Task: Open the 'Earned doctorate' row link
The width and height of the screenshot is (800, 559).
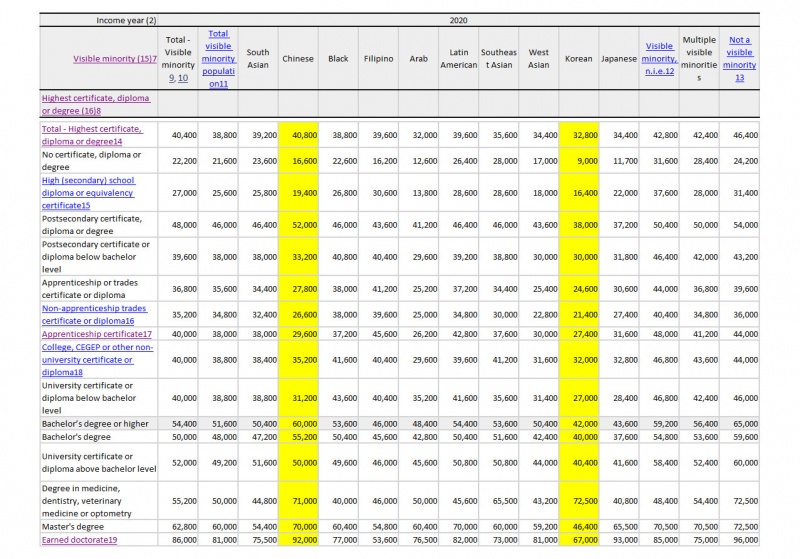Action: pyautogui.click(x=79, y=540)
